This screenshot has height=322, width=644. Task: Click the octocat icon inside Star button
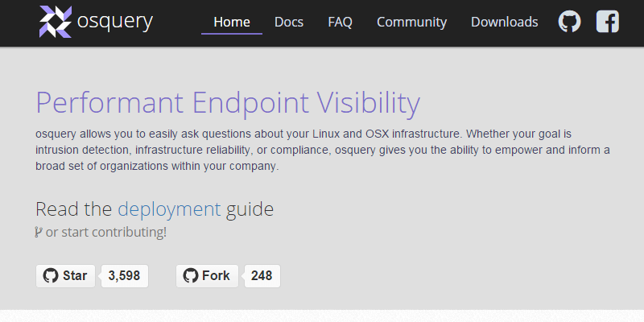51,276
